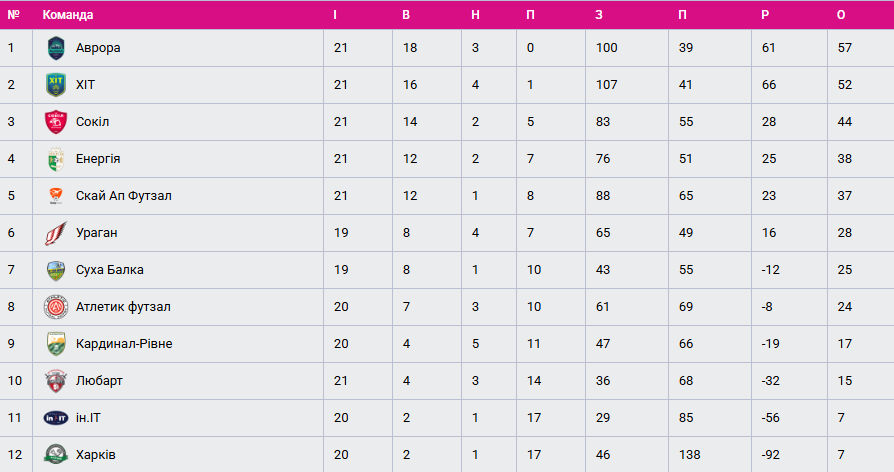Click the Любарт team crest
This screenshot has height=472, width=894.
(x=55, y=381)
